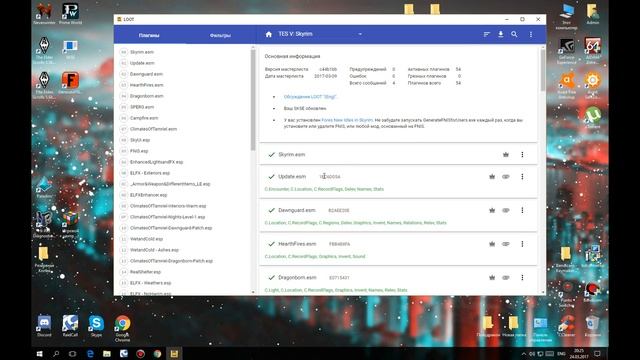Switch to the Фильтры tab
The height and width of the screenshot is (360, 640).
tap(220, 36)
